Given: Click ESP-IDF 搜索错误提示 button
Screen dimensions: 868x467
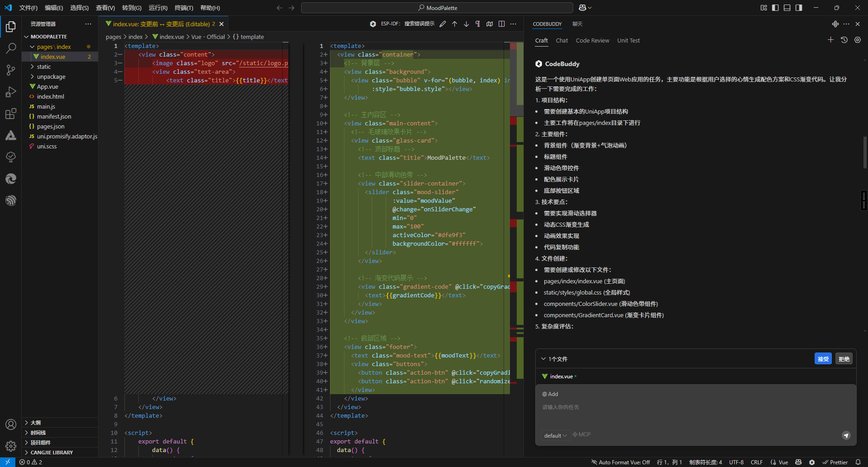Looking at the screenshot, I should pyautogui.click(x=407, y=24).
